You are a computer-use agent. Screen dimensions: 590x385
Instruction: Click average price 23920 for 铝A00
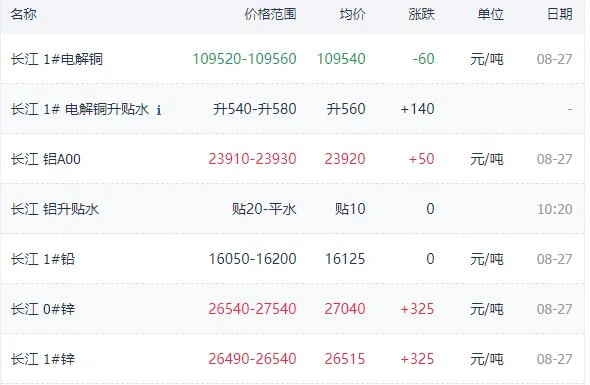pos(345,159)
